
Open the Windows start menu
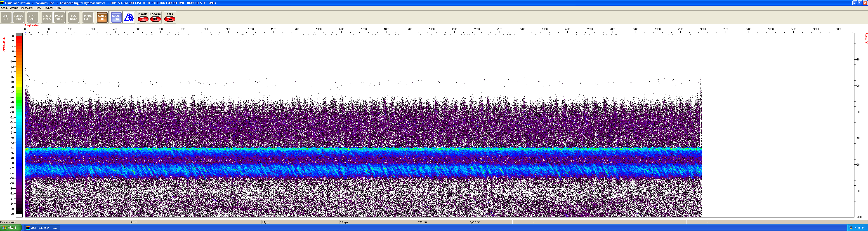11,228
